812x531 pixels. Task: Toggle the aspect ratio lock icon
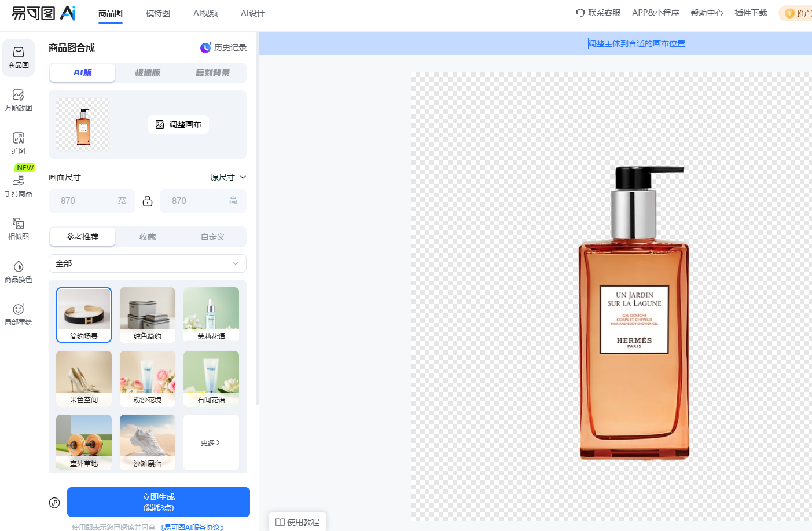(148, 201)
